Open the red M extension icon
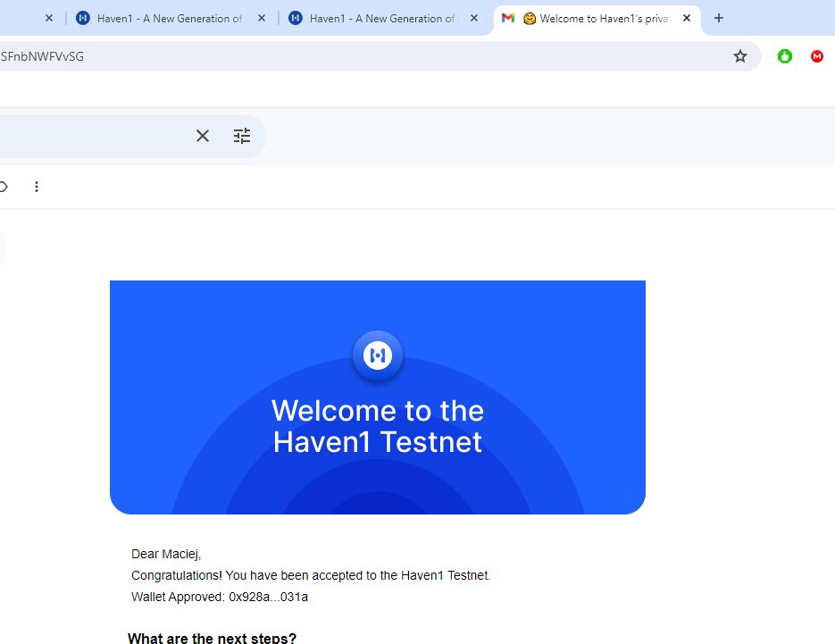 pyautogui.click(x=817, y=56)
